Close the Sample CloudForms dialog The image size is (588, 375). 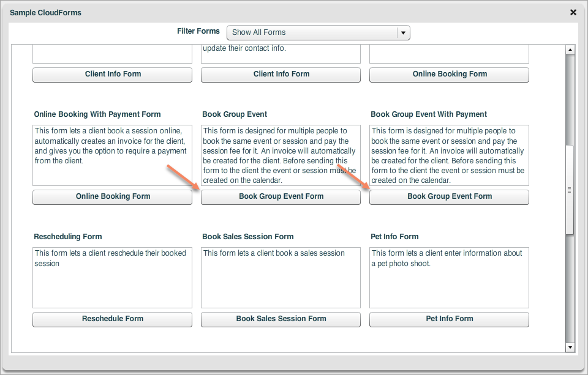pos(573,12)
